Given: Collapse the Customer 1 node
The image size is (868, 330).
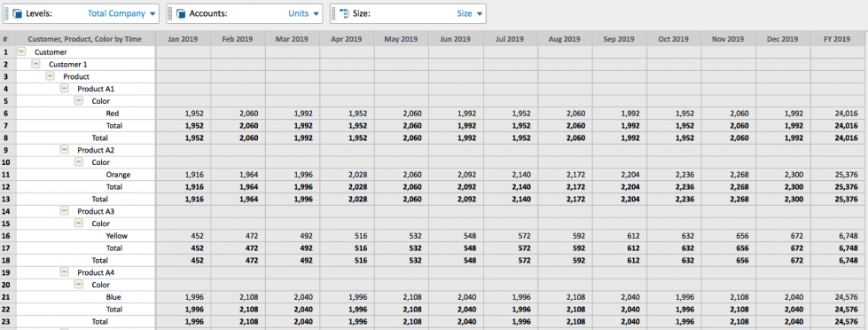Looking at the screenshot, I should pyautogui.click(x=36, y=64).
